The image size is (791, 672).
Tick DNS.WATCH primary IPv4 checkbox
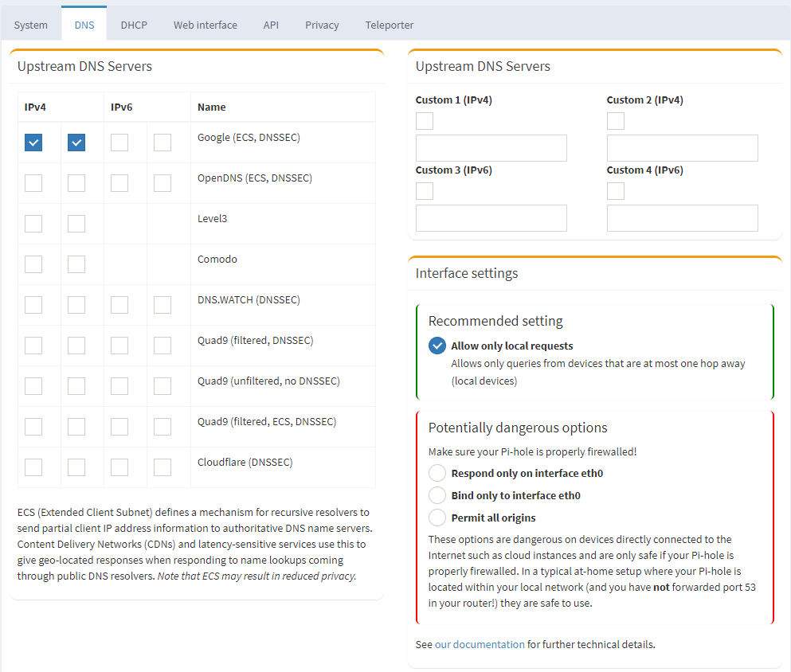click(33, 305)
